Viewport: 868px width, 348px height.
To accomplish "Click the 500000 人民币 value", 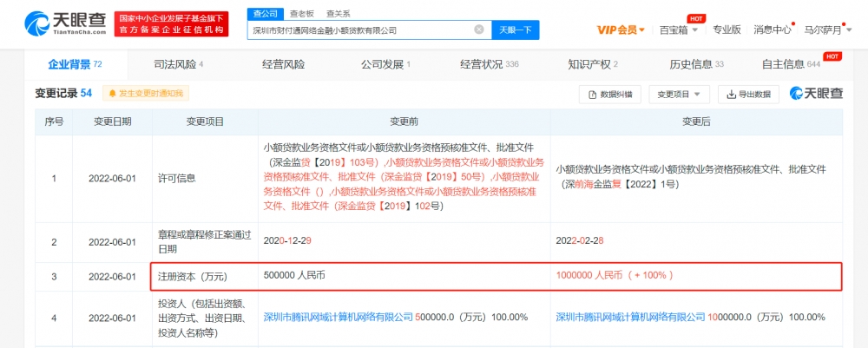I will coord(294,275).
